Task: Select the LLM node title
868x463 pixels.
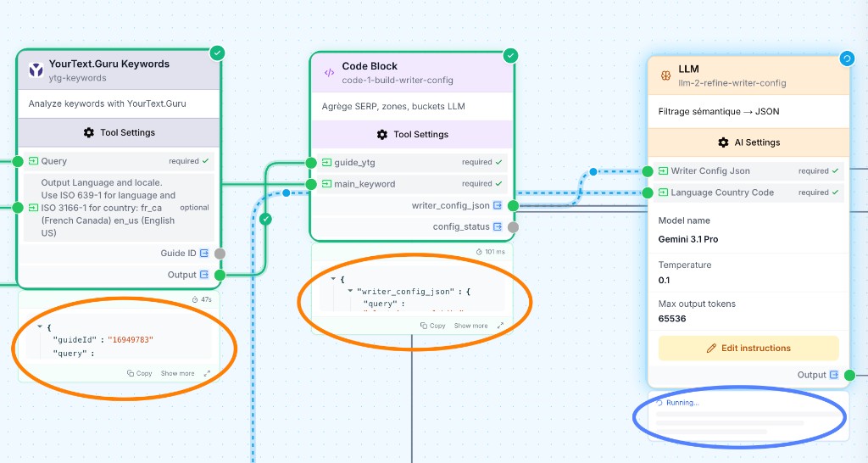Action: [x=688, y=69]
